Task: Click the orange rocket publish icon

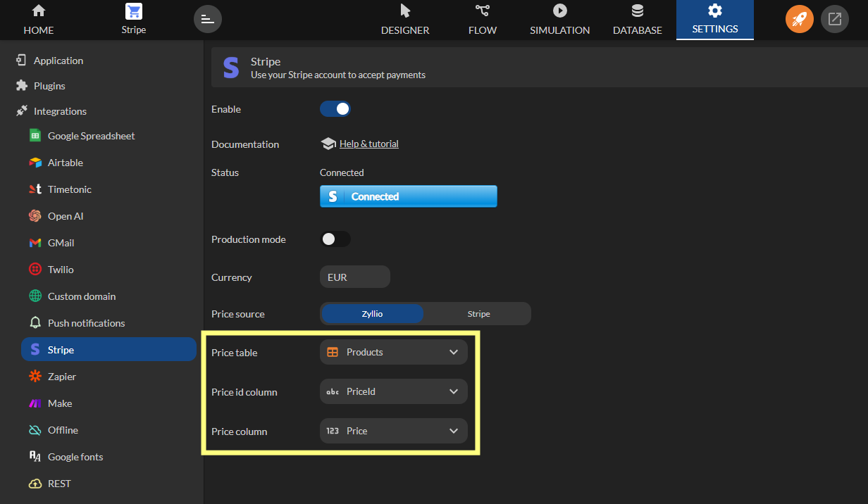Action: 799,19
